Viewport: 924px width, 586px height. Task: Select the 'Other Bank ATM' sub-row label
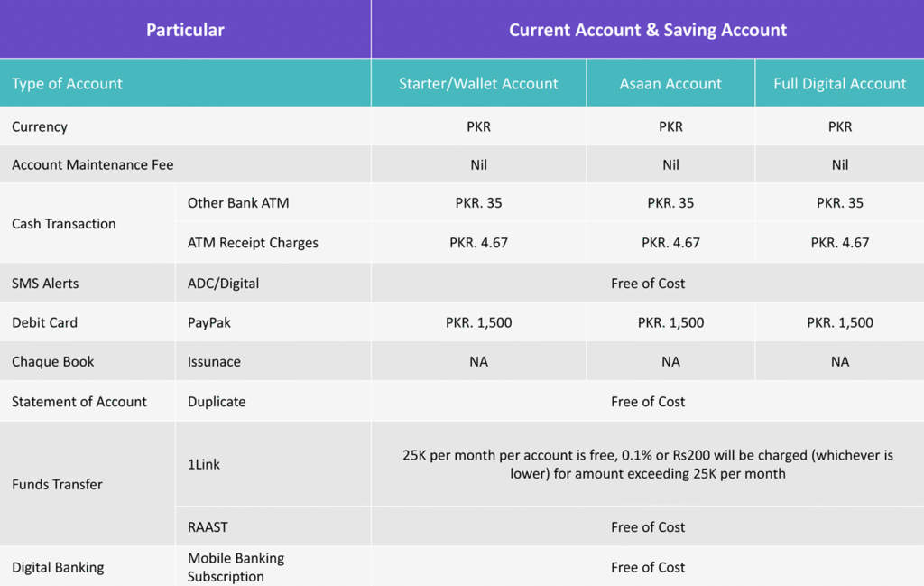click(x=238, y=202)
